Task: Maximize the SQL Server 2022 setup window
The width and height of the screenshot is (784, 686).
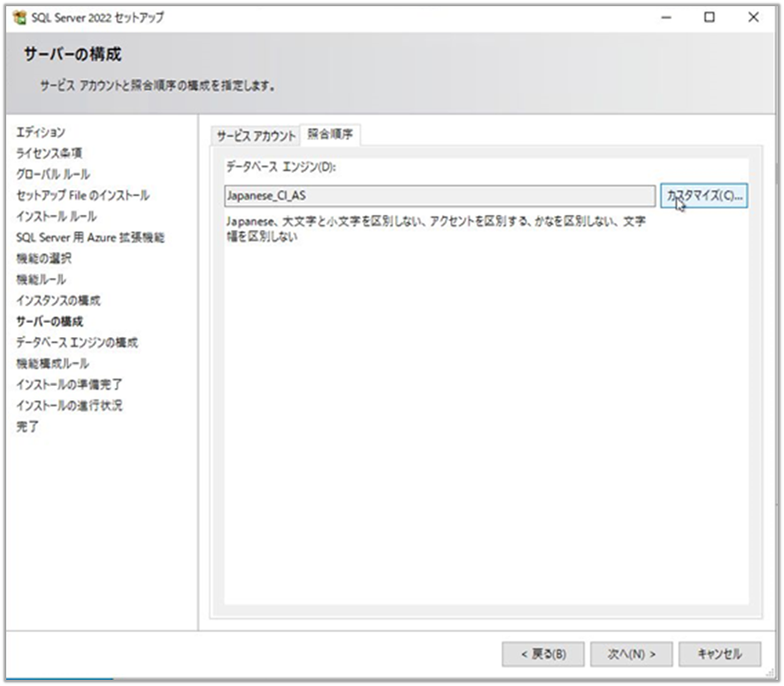Action: tap(709, 18)
